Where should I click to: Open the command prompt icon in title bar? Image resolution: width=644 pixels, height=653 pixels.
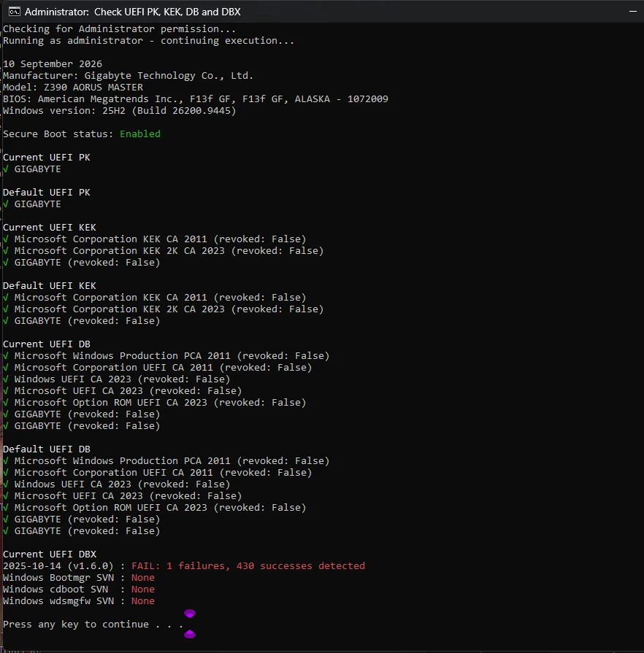tap(14, 12)
